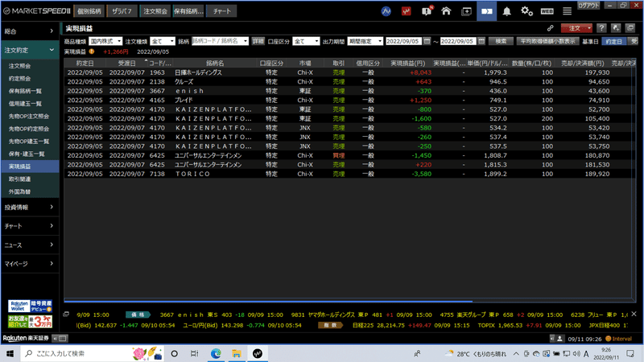Select the 日揮ホールディングス row
Viewport: 644px width, 362px height.
click(x=348, y=72)
